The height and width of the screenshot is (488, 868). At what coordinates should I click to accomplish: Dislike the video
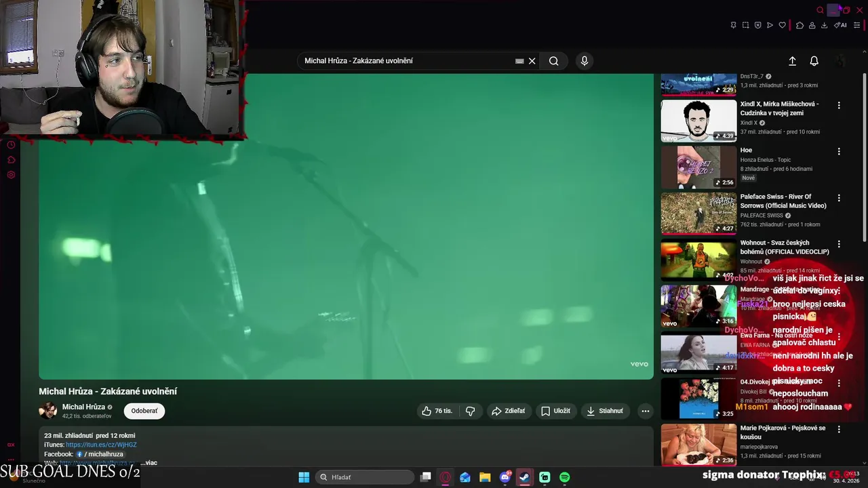pos(470,411)
